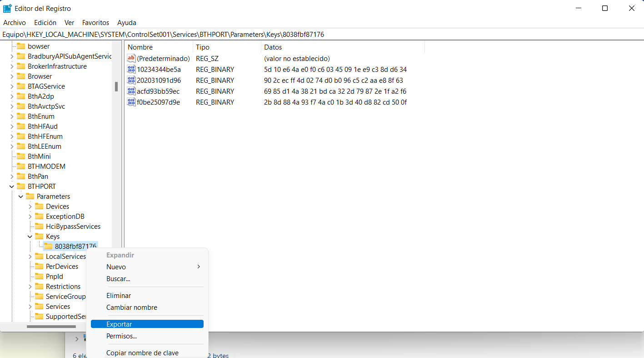Screen dimensions: 644x358
Task: Click the binary icon of value 10234344be5a
Action: (131, 70)
